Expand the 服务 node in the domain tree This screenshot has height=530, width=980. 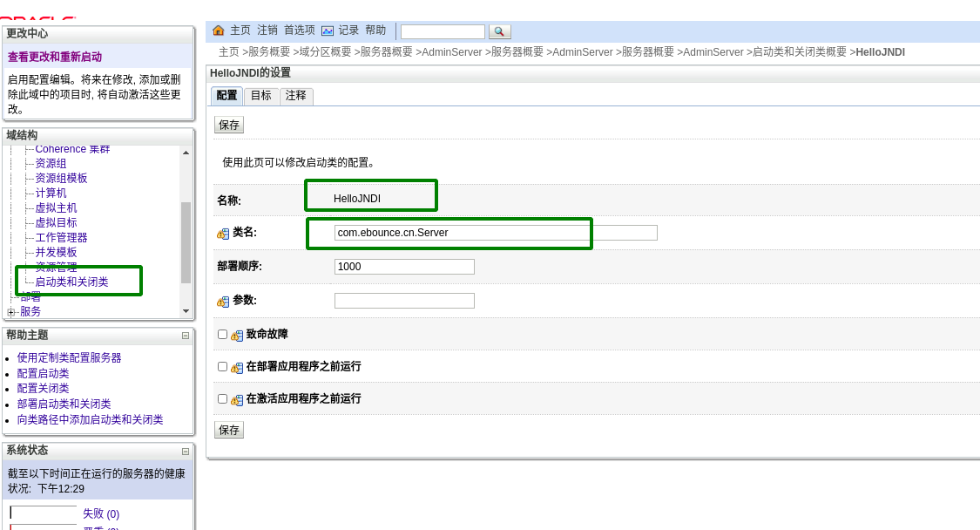coord(11,312)
